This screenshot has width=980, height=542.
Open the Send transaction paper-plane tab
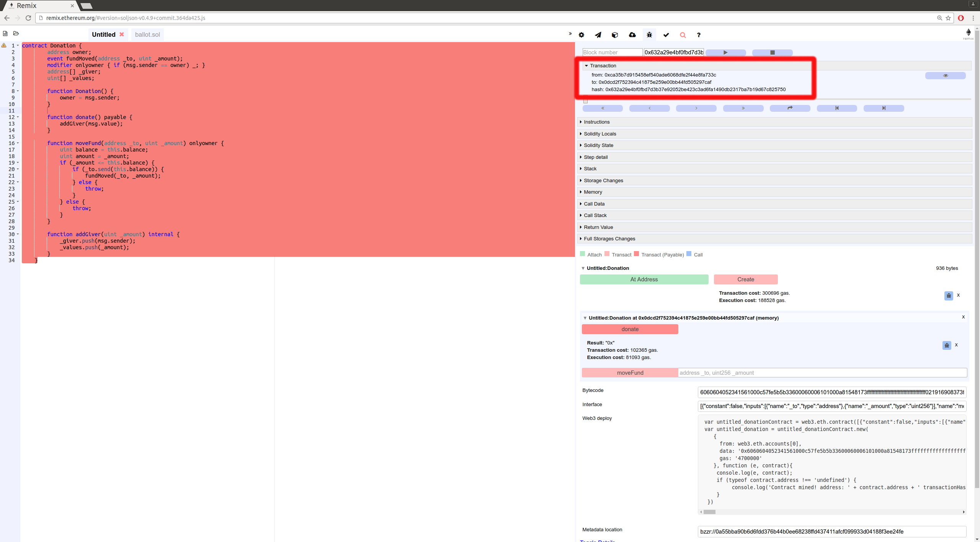[x=598, y=35]
